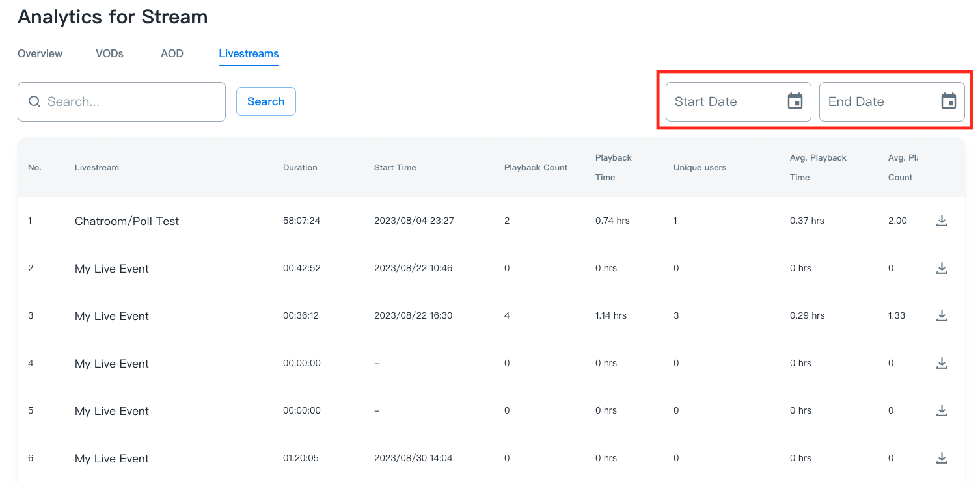Open Start Date calendar picker icon
980x482 pixels.
tap(795, 101)
